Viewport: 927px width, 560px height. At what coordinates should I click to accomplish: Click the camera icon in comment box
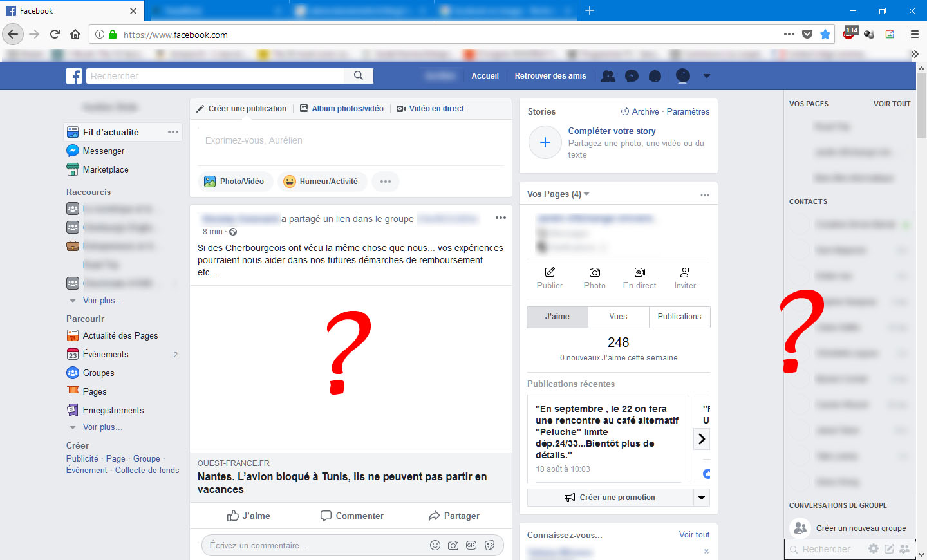click(x=453, y=545)
